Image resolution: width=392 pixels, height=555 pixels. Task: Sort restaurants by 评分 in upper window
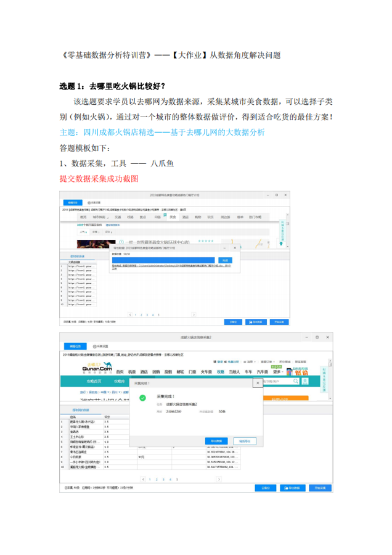[x=108, y=232]
